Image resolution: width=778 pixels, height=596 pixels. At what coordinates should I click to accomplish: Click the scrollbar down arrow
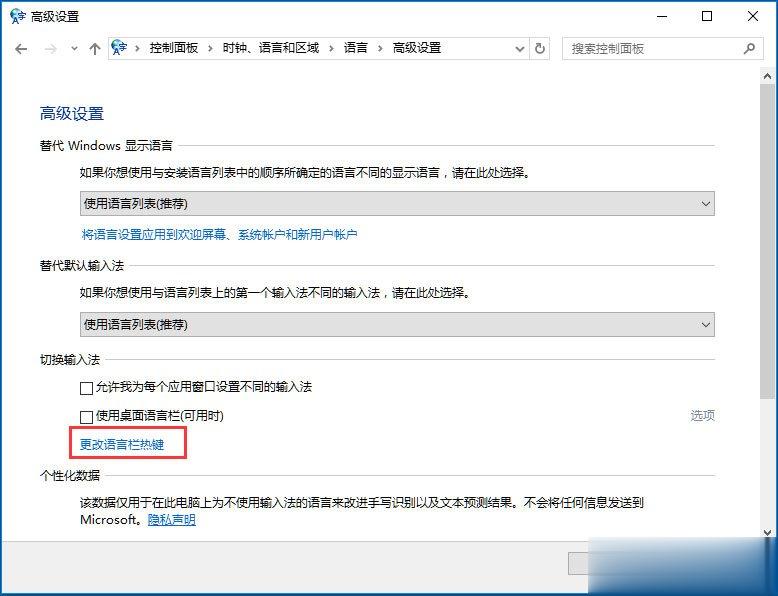pyautogui.click(x=767, y=532)
